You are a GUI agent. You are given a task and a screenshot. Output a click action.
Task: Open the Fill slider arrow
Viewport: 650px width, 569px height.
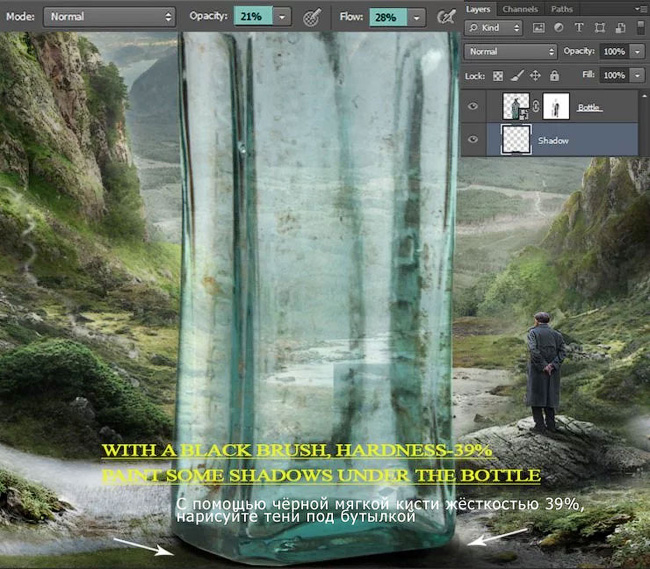click(638, 75)
